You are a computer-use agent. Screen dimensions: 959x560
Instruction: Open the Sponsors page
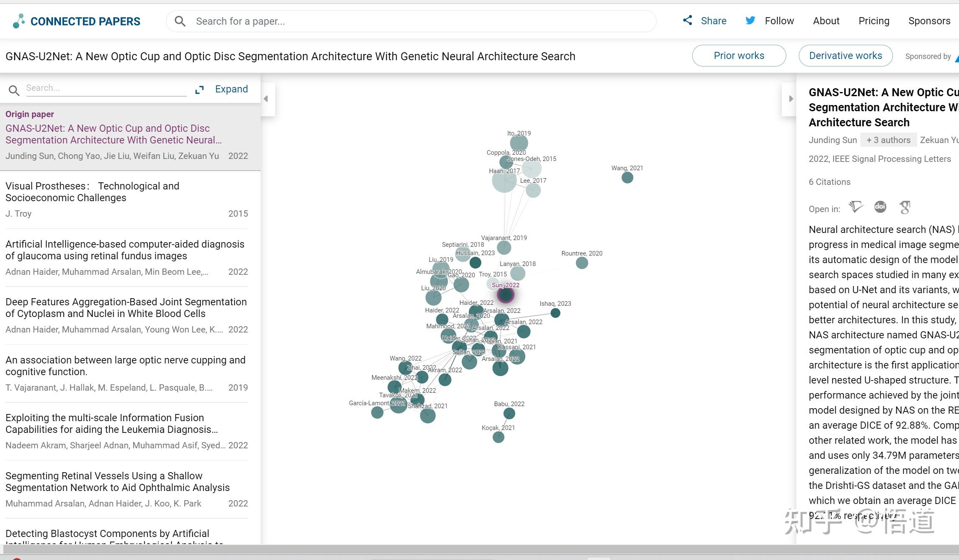click(929, 21)
